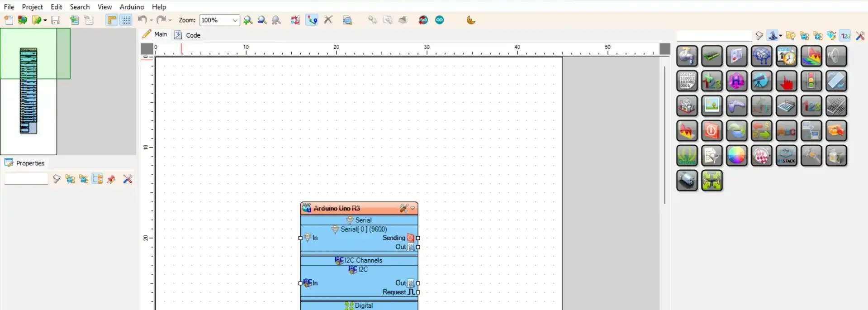Open the M5Stack component category
This screenshot has height=310, width=868.
(787, 156)
